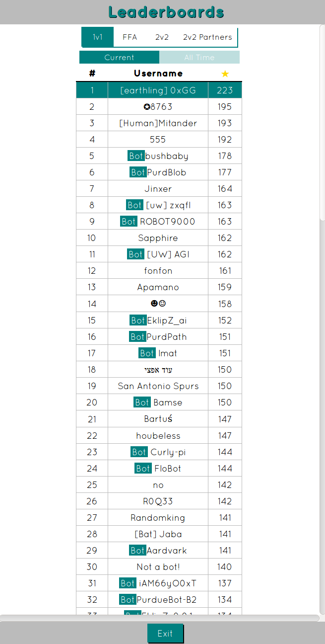Click the Username column header
The height and width of the screenshot is (644, 325).
click(158, 74)
